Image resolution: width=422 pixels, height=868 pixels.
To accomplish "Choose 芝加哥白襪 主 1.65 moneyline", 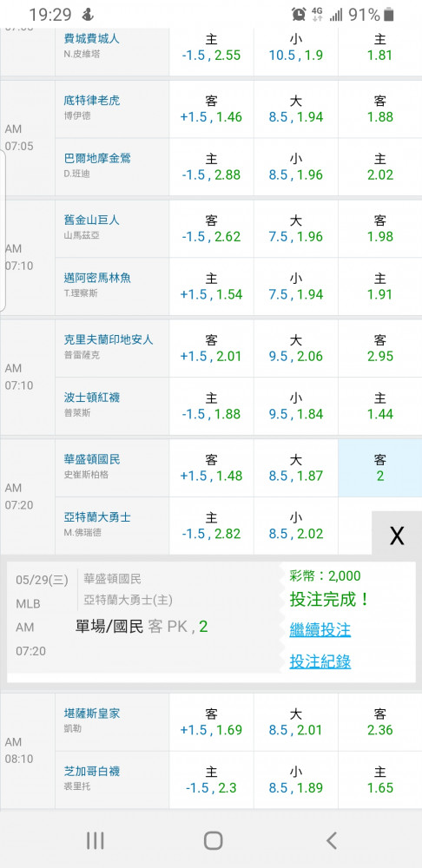I will pos(380,779).
